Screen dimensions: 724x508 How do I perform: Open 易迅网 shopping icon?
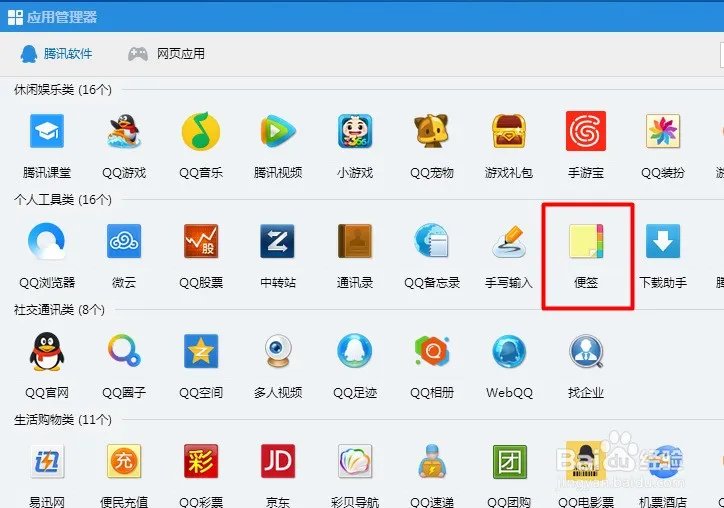coord(47,461)
